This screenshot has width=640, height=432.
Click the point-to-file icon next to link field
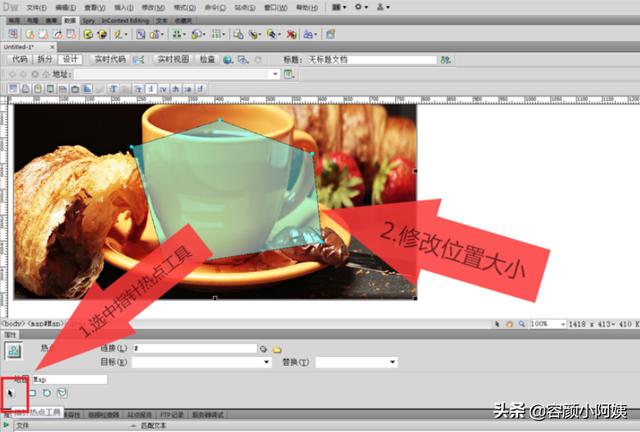264,349
